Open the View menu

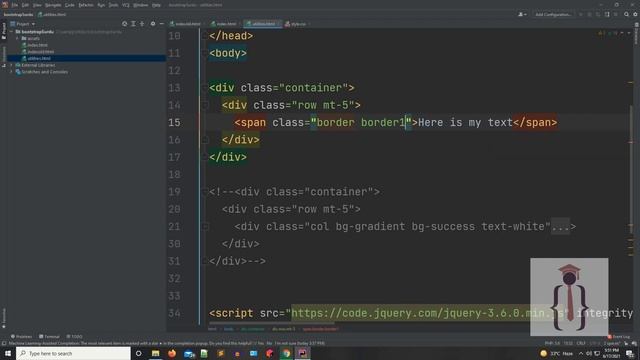[x=37, y=5]
